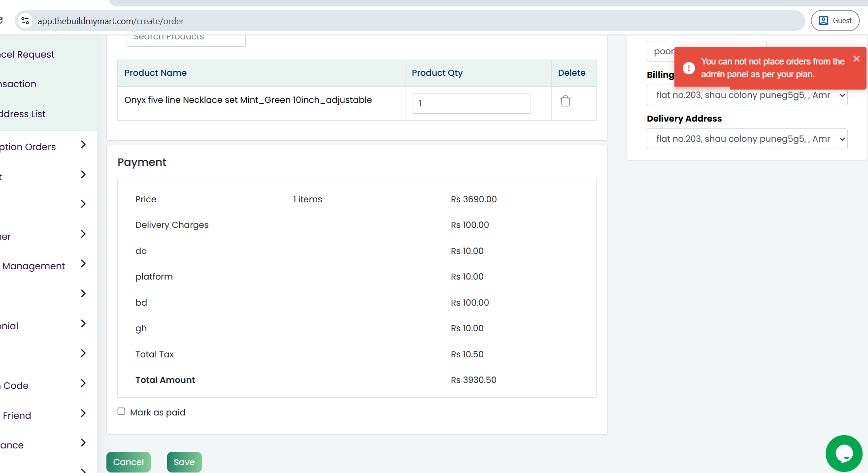868x473 pixels.
Task: Click the Product Qty column header
Action: pos(437,73)
